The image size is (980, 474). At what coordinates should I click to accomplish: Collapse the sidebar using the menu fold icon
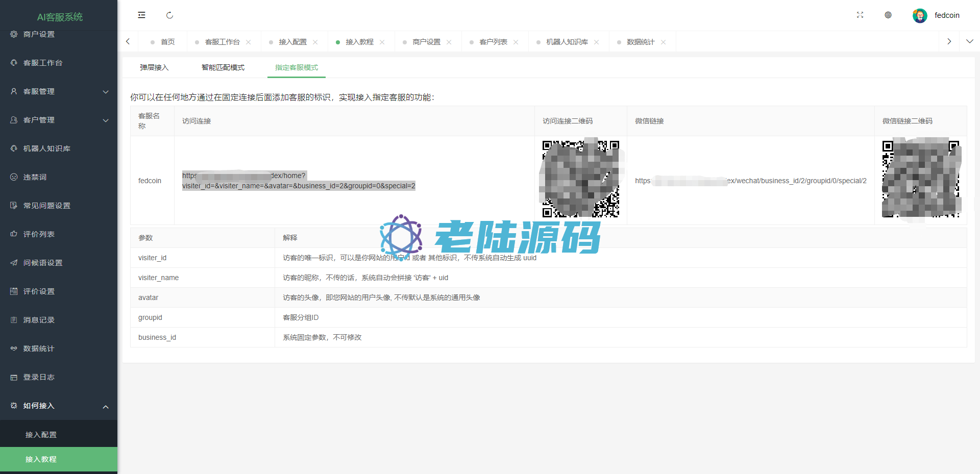pyautogui.click(x=141, y=15)
